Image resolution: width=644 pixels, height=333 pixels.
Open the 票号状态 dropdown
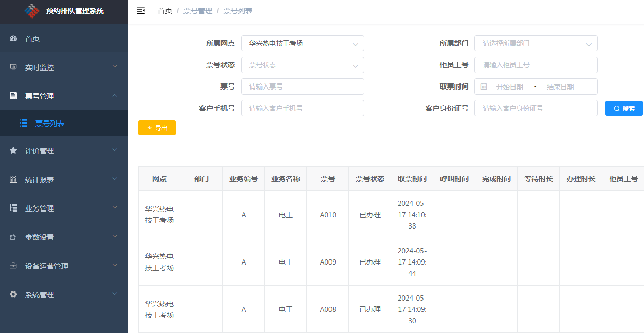tap(302, 65)
